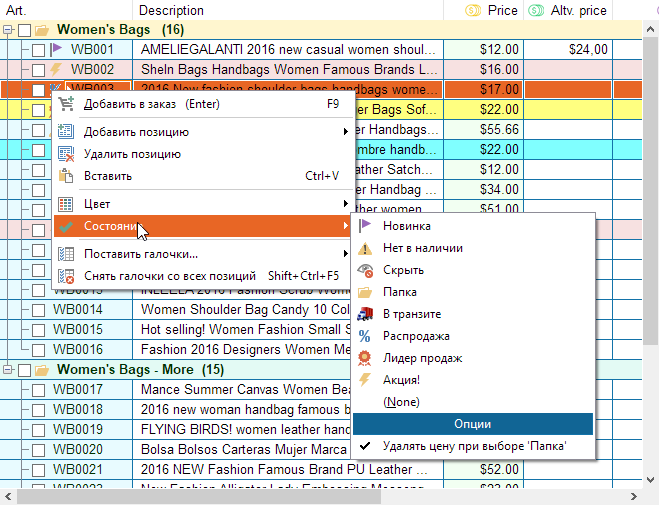Tick the WB002 checkbox
This screenshot has width=659, height=505.
tap(38, 70)
